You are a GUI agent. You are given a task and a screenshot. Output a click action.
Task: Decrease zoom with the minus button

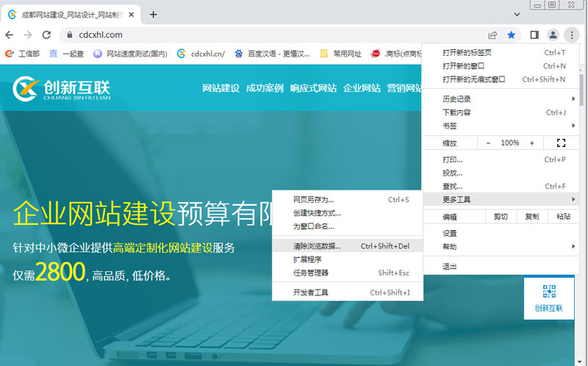click(487, 143)
